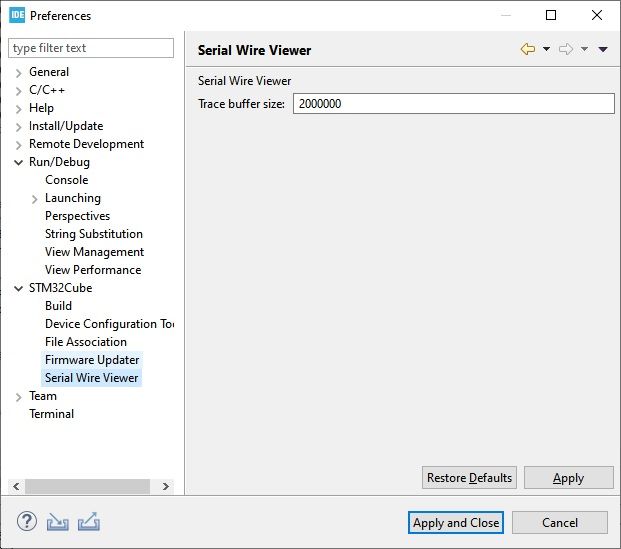621x549 pixels.
Task: Open Firmware Updater preferences
Action: point(92,360)
